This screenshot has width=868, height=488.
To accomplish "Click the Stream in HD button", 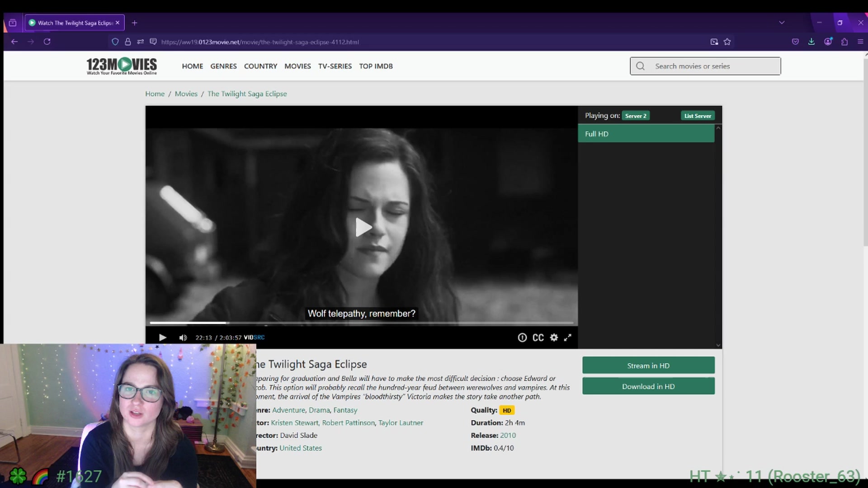I will [648, 366].
